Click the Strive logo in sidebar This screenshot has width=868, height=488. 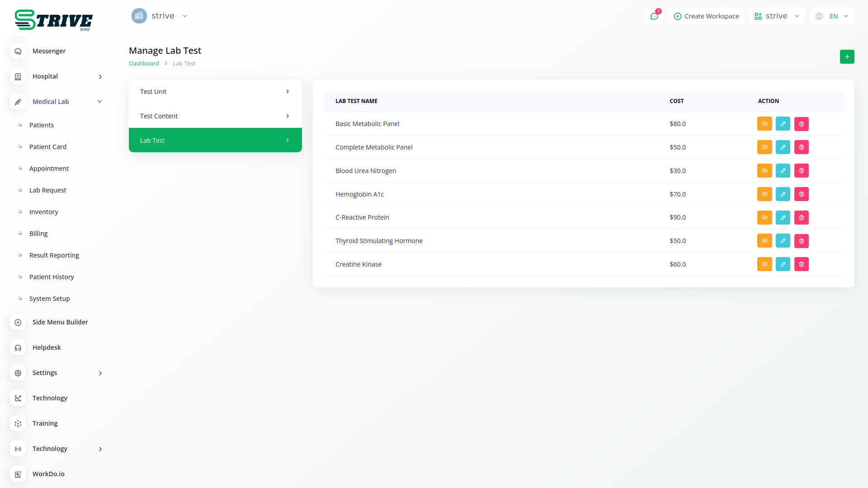click(x=53, y=20)
